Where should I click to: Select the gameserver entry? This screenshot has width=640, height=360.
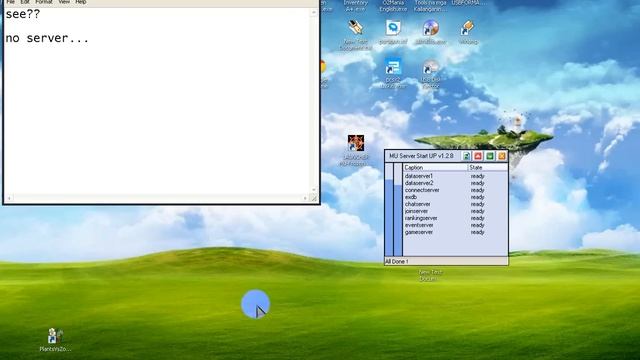pyautogui.click(x=419, y=232)
